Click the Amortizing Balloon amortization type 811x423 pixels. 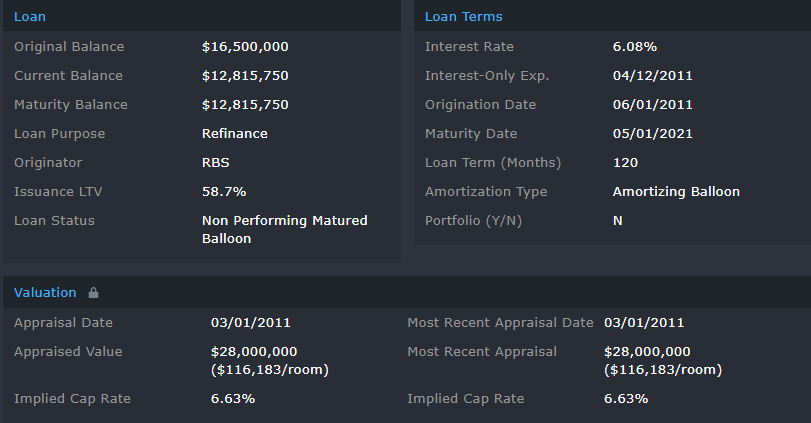[676, 192]
